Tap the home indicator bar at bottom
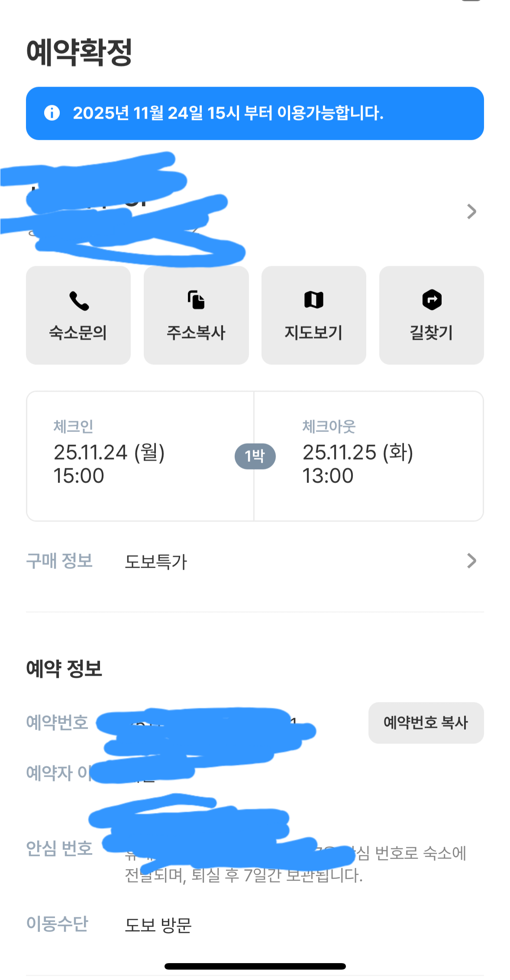 point(255,966)
